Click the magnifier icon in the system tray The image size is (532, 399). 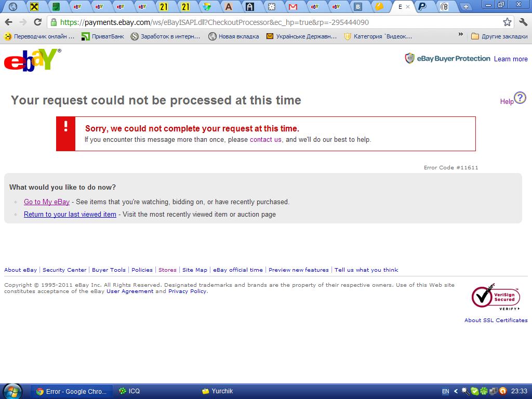(465, 392)
